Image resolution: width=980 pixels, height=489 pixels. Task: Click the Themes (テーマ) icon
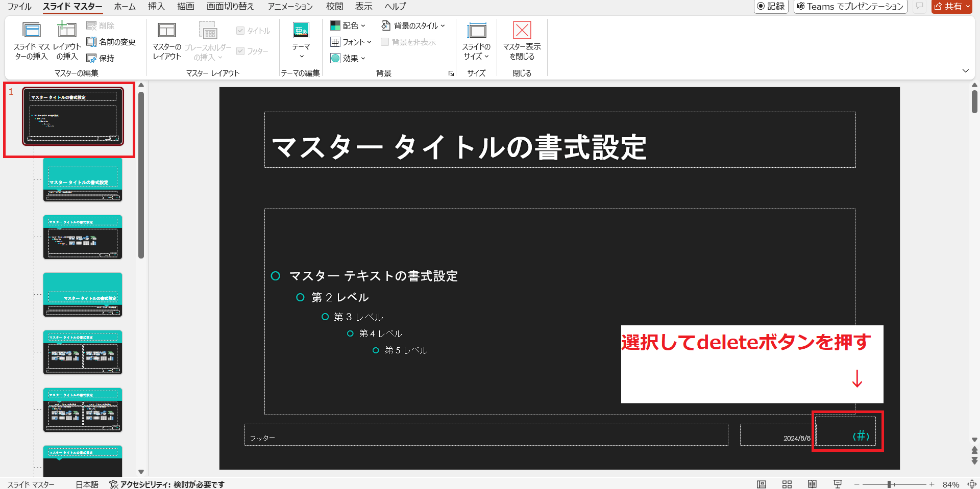(x=301, y=30)
